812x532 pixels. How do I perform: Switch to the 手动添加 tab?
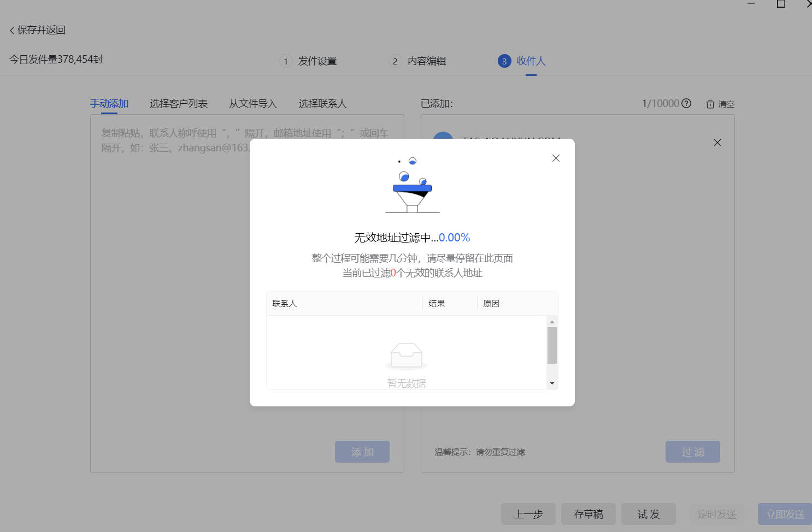109,103
